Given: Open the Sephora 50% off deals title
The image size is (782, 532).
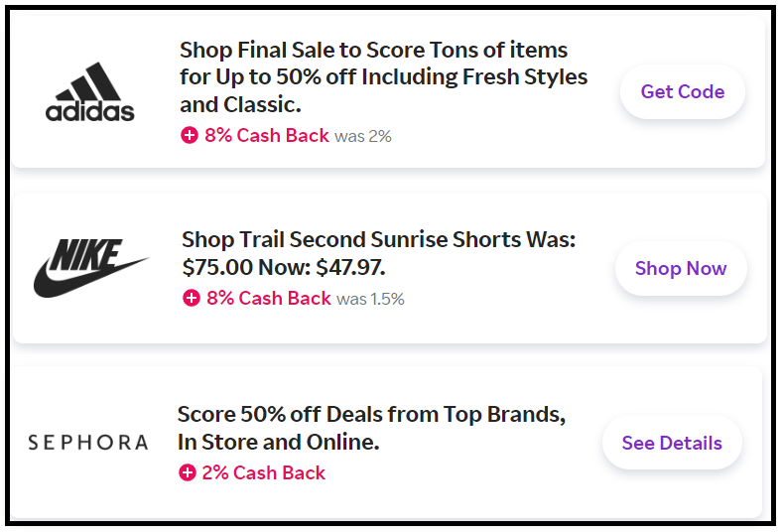Looking at the screenshot, I should (371, 428).
